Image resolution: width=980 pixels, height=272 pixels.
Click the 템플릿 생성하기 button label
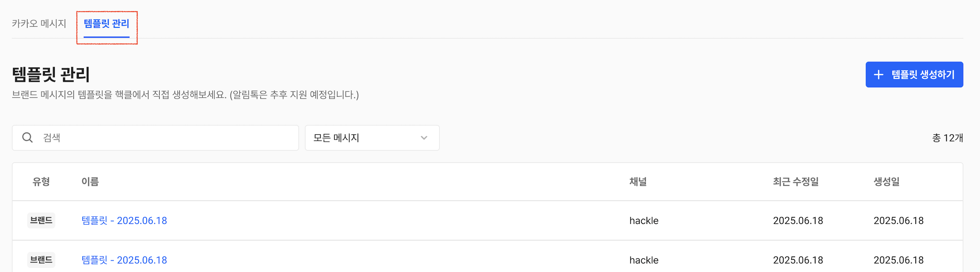click(923, 75)
